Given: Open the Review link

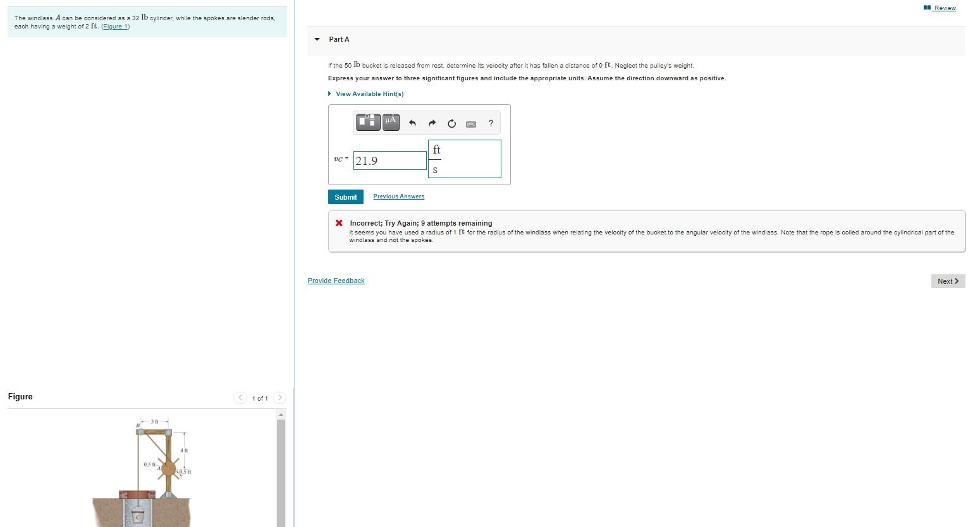Looking at the screenshot, I should click(x=945, y=8).
